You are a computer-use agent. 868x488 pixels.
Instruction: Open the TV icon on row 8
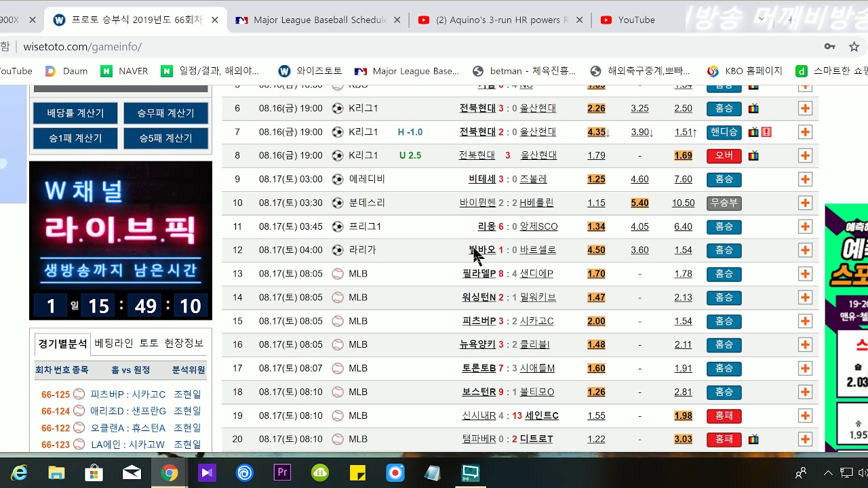click(x=753, y=156)
